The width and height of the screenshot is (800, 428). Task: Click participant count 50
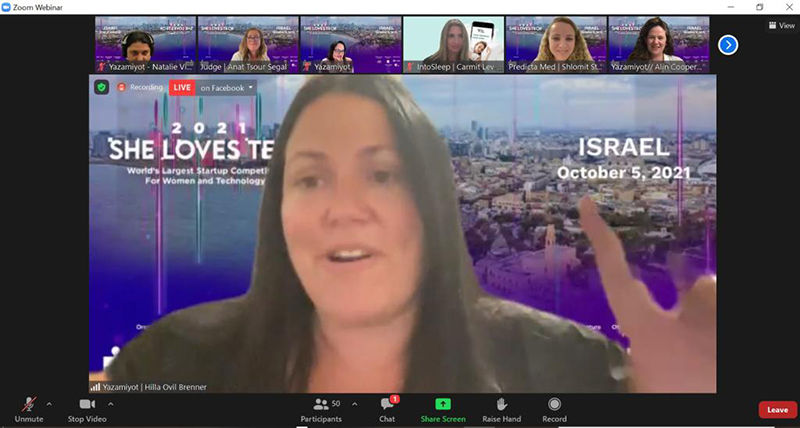pos(336,404)
